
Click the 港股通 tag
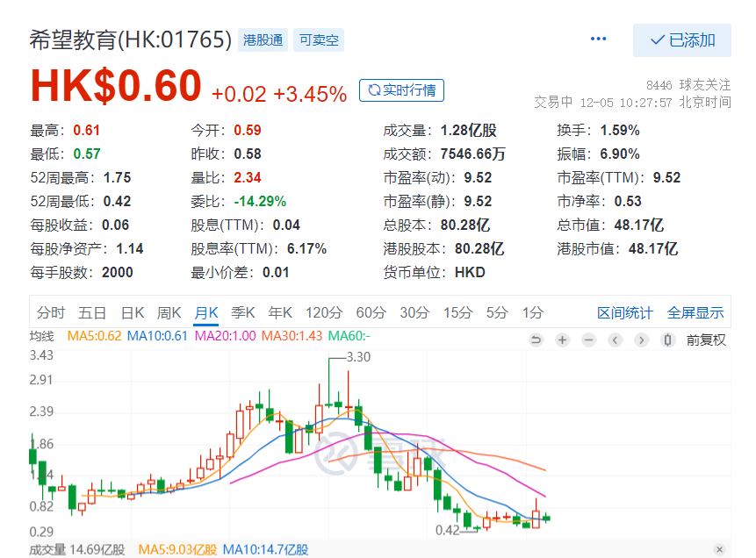coord(262,39)
